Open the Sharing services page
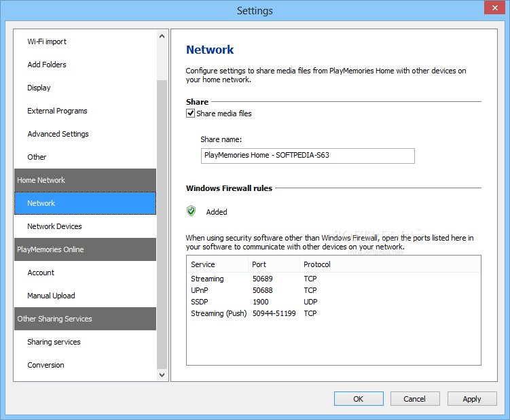The height and width of the screenshot is (420, 510). (85, 342)
